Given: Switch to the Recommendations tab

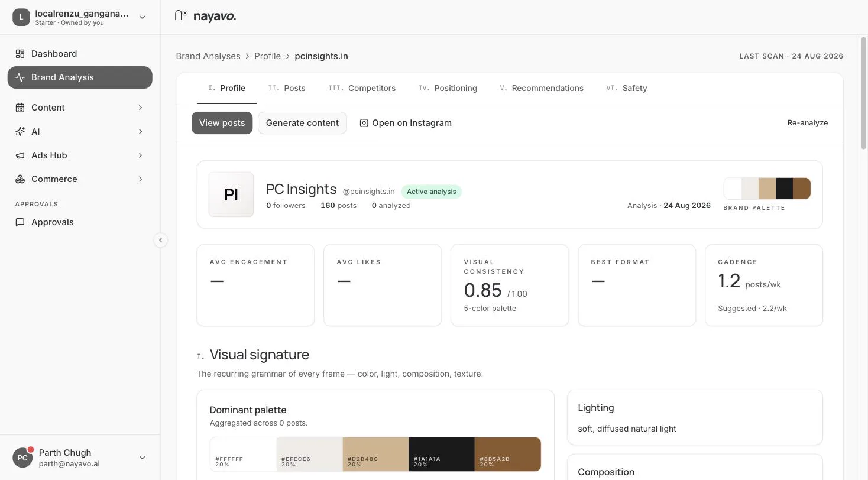Looking at the screenshot, I should [542, 88].
